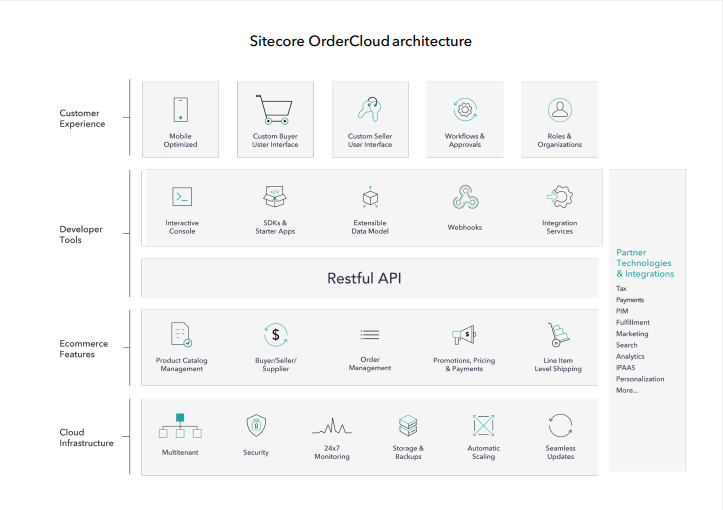The width and height of the screenshot is (723, 510).
Task: Select the Integration Services label text
Action: coord(560,227)
